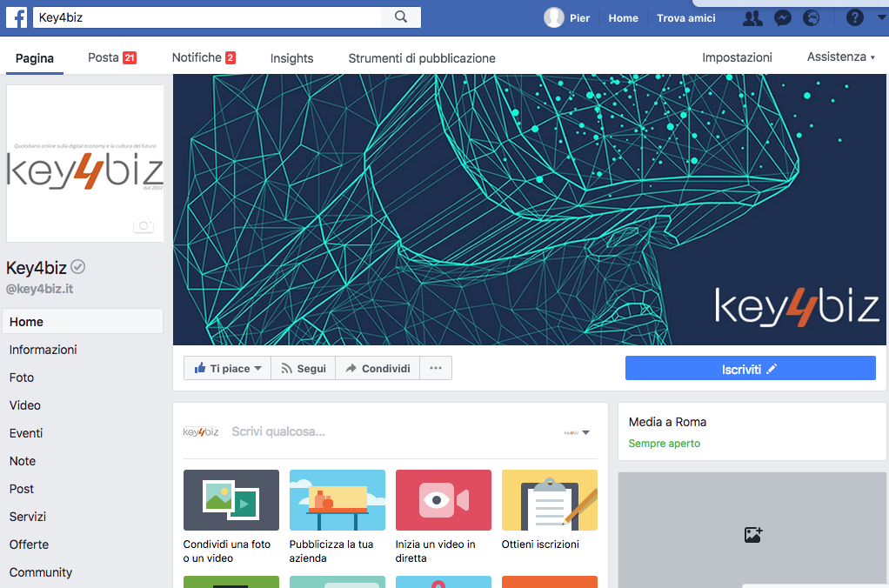This screenshot has height=588, width=889.
Task: Click the @key4biz.it username
Action: coord(39,289)
